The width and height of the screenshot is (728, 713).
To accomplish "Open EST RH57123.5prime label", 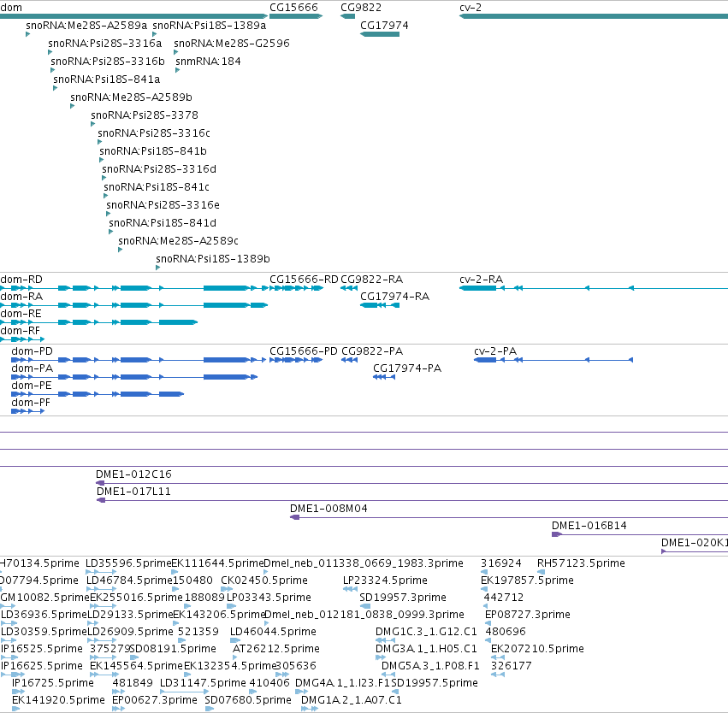I will [x=581, y=563].
